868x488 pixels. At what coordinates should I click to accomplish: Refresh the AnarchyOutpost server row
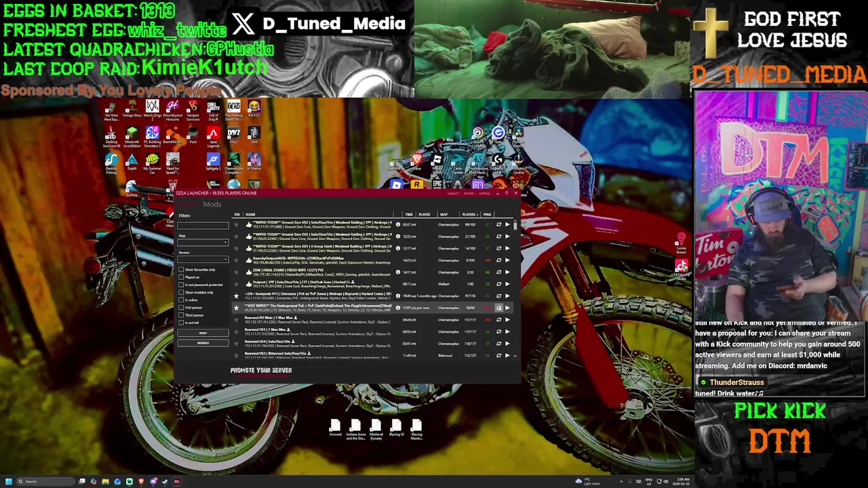[x=498, y=260]
